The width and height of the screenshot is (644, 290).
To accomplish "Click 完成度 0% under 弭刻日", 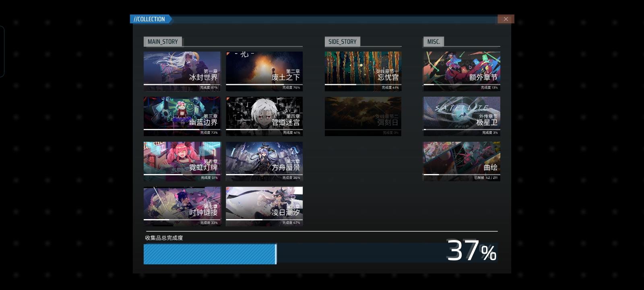I will 390,133.
